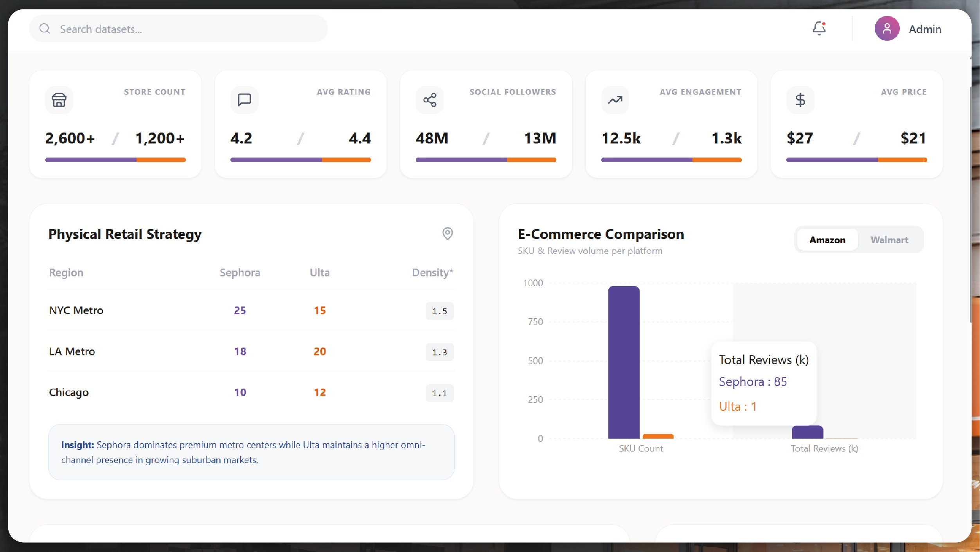This screenshot has height=552, width=980.
Task: Click the Store Count shop icon
Action: point(59,100)
